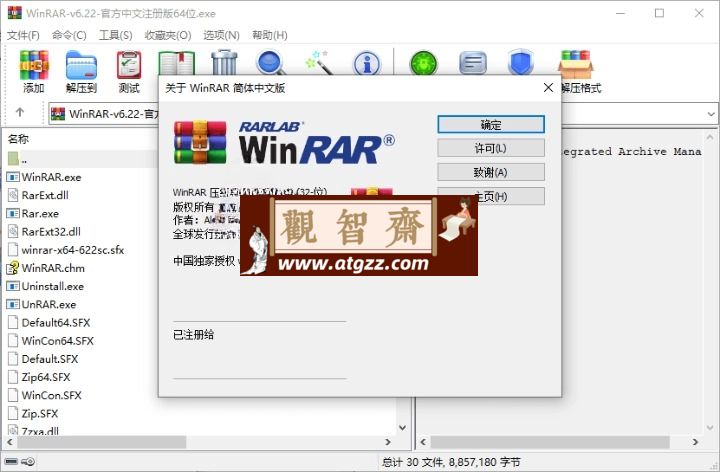The height and width of the screenshot is (472, 720).
Task: Click the Uninstall.exe file icon
Action: 13,286
